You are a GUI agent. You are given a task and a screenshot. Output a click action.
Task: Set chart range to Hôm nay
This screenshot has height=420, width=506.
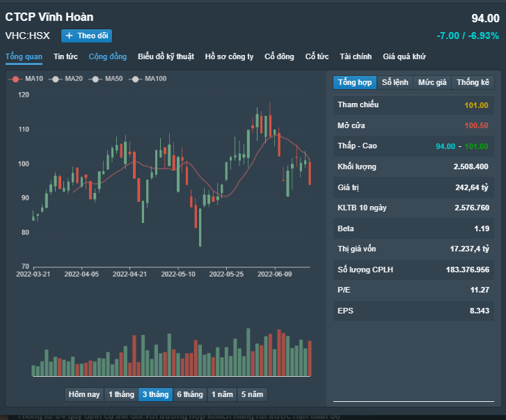coord(84,394)
